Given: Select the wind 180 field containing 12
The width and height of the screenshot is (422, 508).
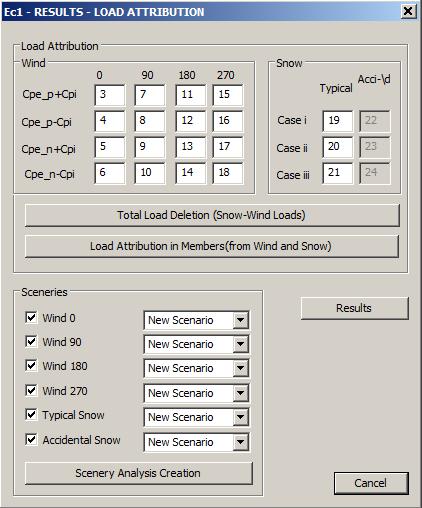Looking at the screenshot, I should [191, 121].
